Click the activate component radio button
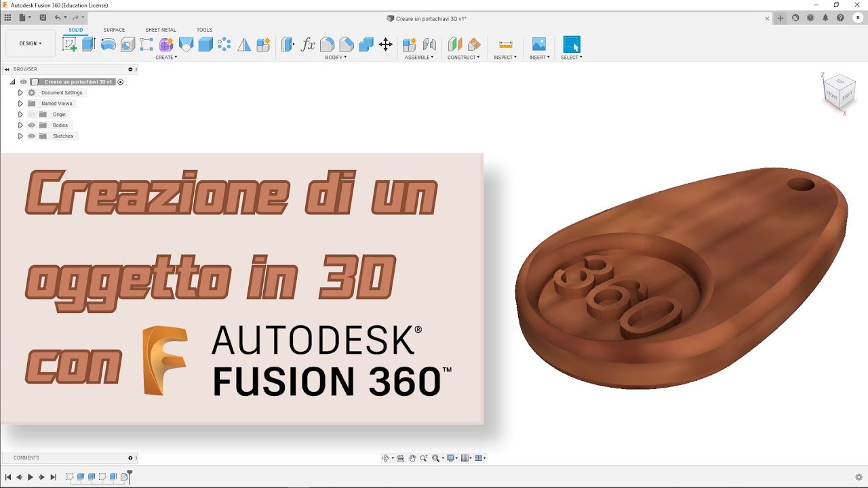The height and width of the screenshot is (488, 868). [x=121, y=82]
